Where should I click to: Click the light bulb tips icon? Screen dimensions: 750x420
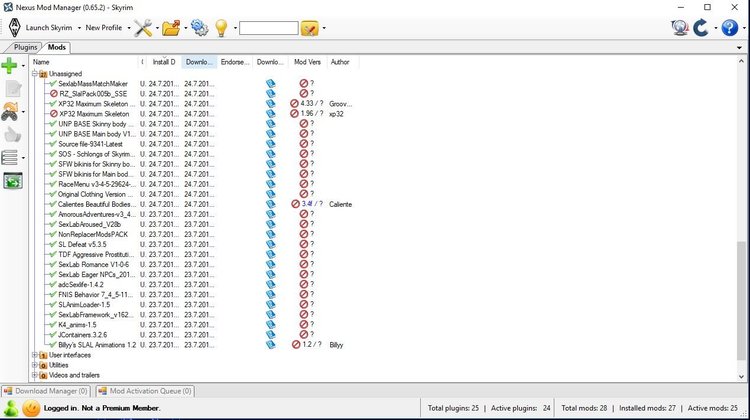pyautogui.click(x=221, y=28)
